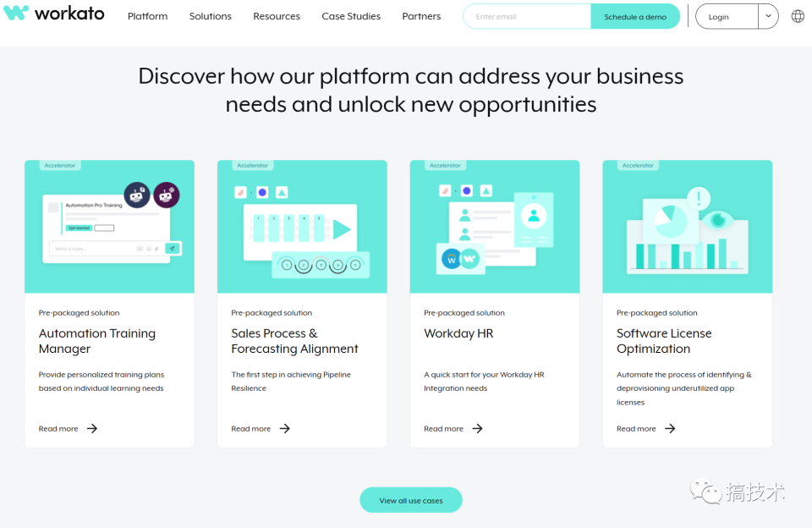
Task: Click 'Provide personalized training plans' description
Action: (101, 382)
